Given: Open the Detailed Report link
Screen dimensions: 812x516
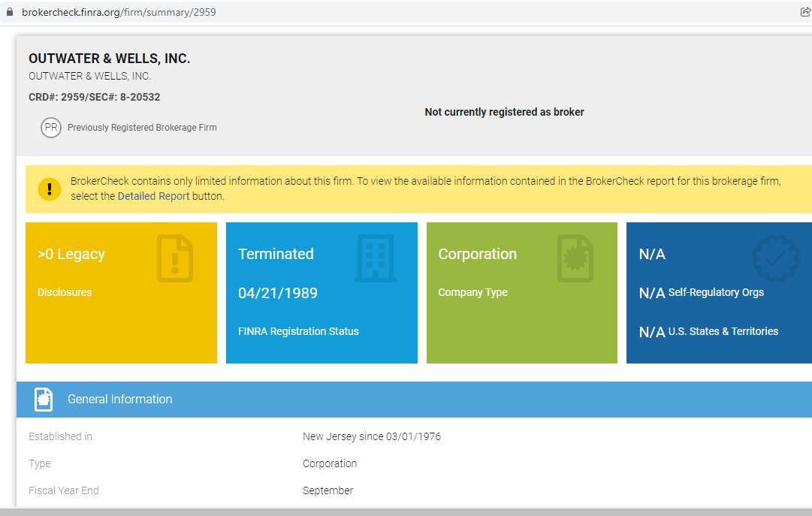Looking at the screenshot, I should pyautogui.click(x=153, y=196).
